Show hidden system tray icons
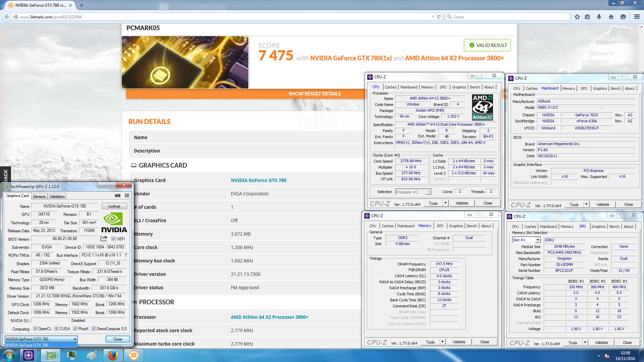 tap(599, 356)
